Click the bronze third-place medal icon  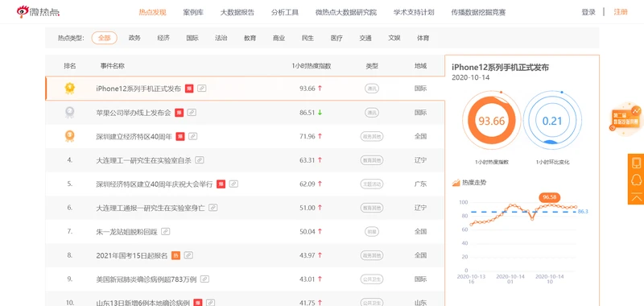tap(70, 136)
